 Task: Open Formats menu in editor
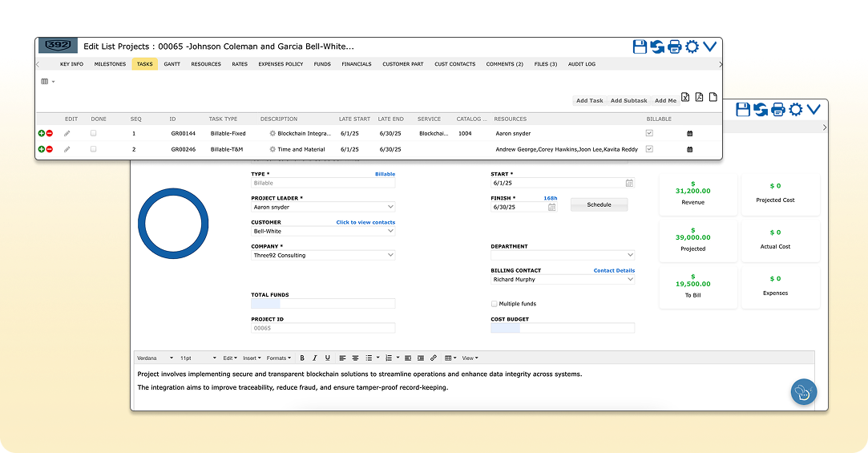(278, 358)
